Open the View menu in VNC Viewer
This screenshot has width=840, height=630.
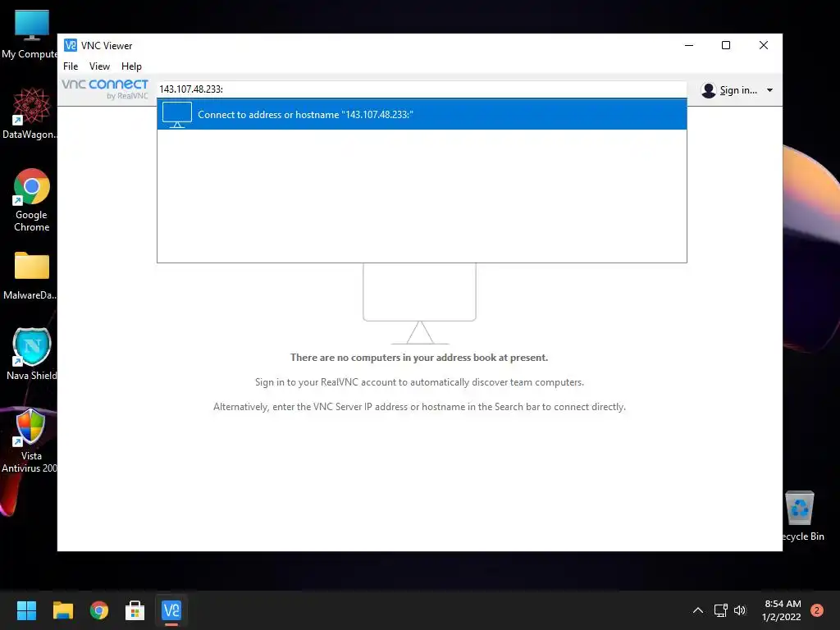[x=99, y=66]
